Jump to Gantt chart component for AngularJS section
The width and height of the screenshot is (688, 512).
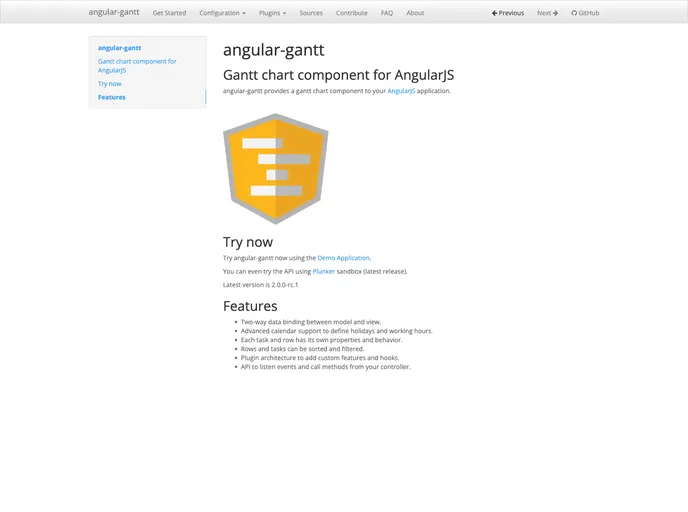137,66
